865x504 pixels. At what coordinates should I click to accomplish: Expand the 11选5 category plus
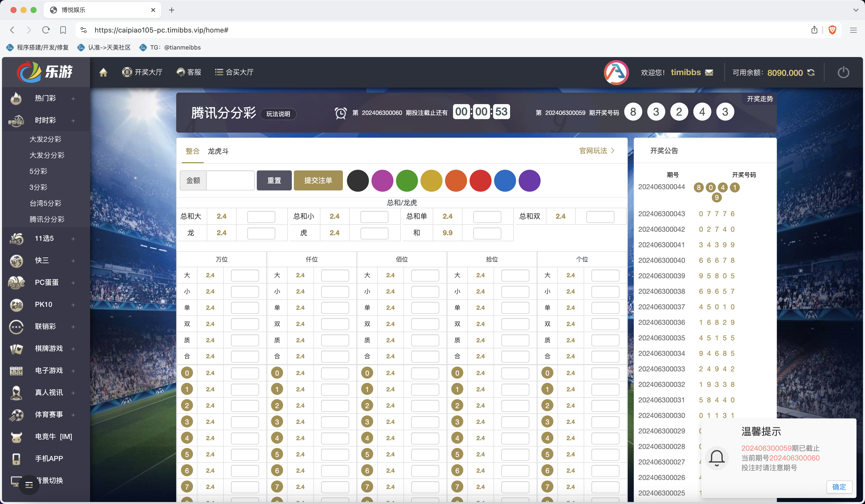click(x=73, y=239)
